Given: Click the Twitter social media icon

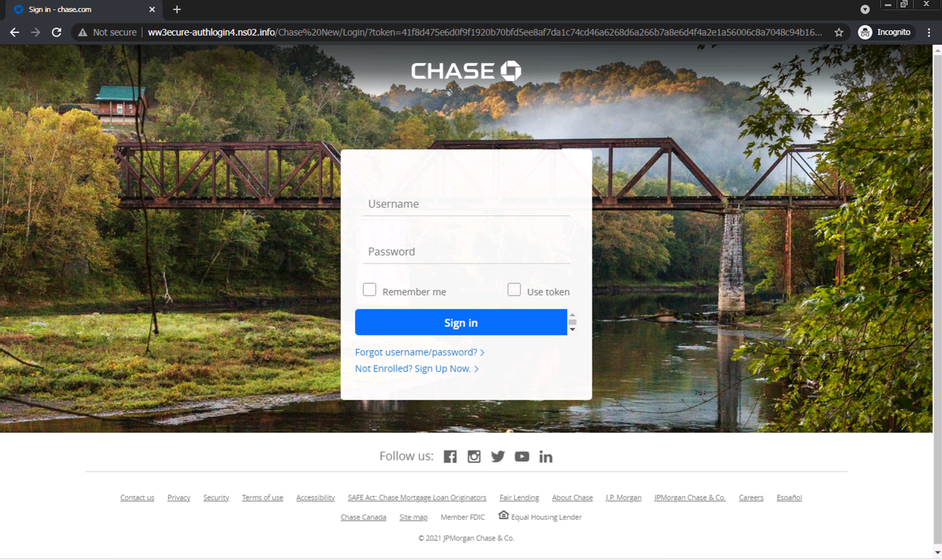Looking at the screenshot, I should tap(498, 456).
